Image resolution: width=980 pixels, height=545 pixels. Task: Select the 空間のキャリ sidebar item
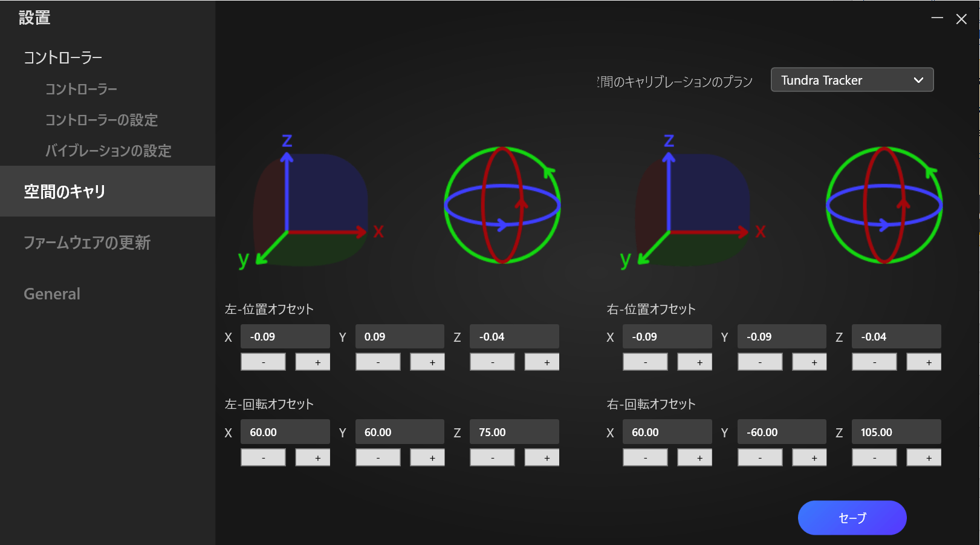(x=65, y=191)
